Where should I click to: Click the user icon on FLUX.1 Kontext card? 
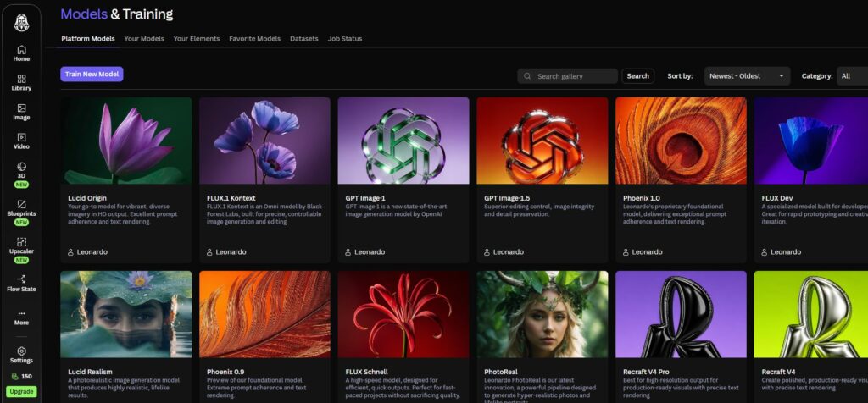(210, 252)
